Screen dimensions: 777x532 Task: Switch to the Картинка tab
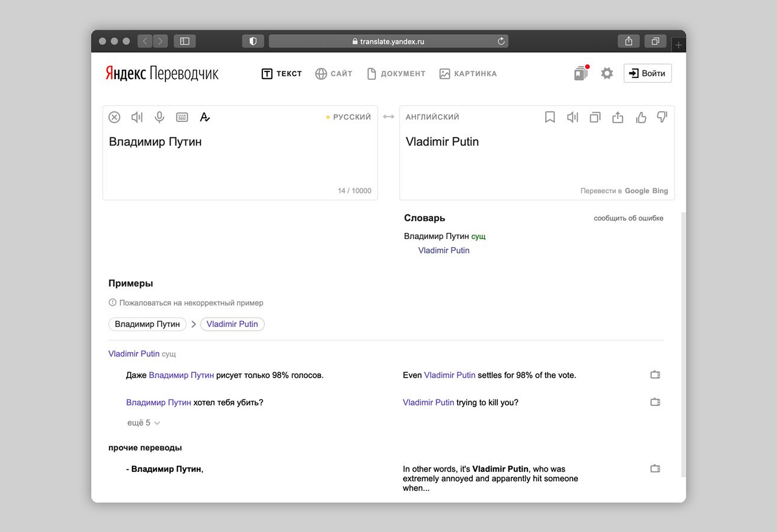click(x=468, y=73)
